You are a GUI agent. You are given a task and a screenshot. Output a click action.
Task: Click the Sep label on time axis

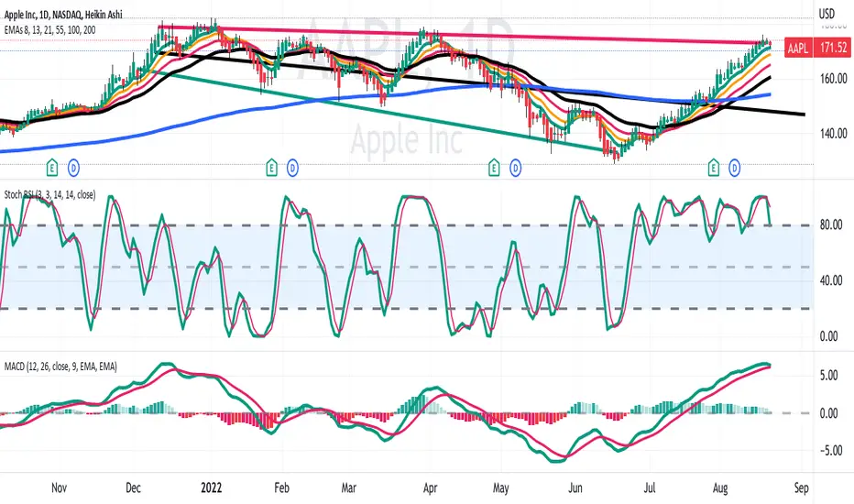[801, 488]
